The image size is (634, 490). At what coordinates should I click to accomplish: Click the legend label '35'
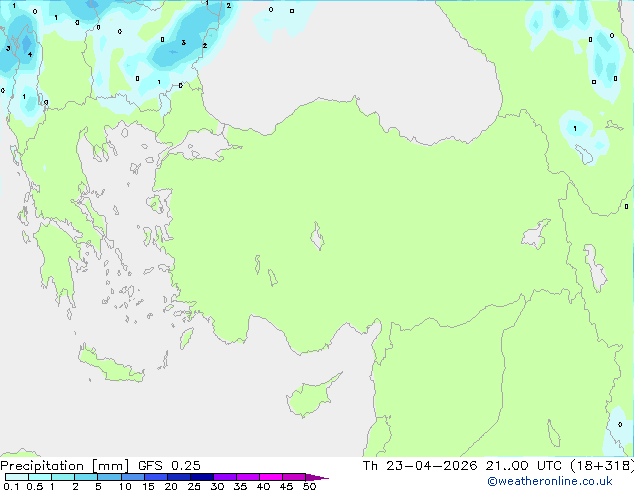pos(240,486)
